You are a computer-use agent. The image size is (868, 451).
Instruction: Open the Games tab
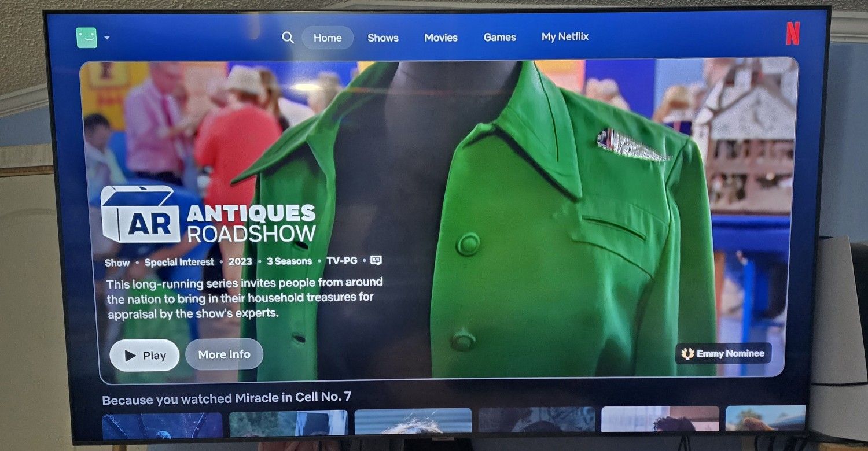tap(499, 37)
